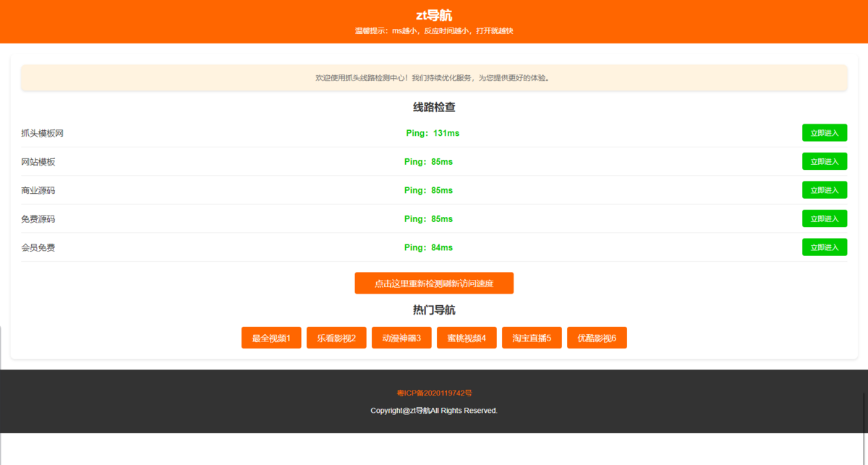
Task: Follow the 粤ICP备2020119742号 footer link
Action: 434,393
